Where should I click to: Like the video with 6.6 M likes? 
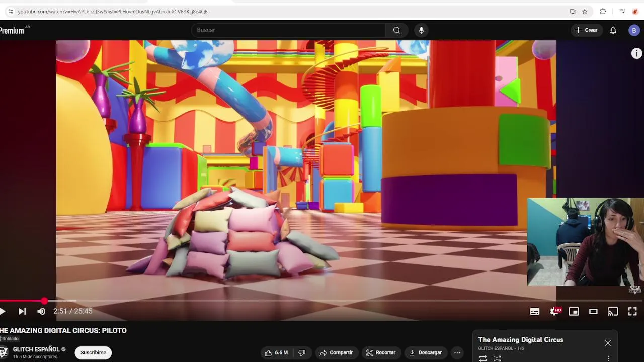(x=276, y=353)
